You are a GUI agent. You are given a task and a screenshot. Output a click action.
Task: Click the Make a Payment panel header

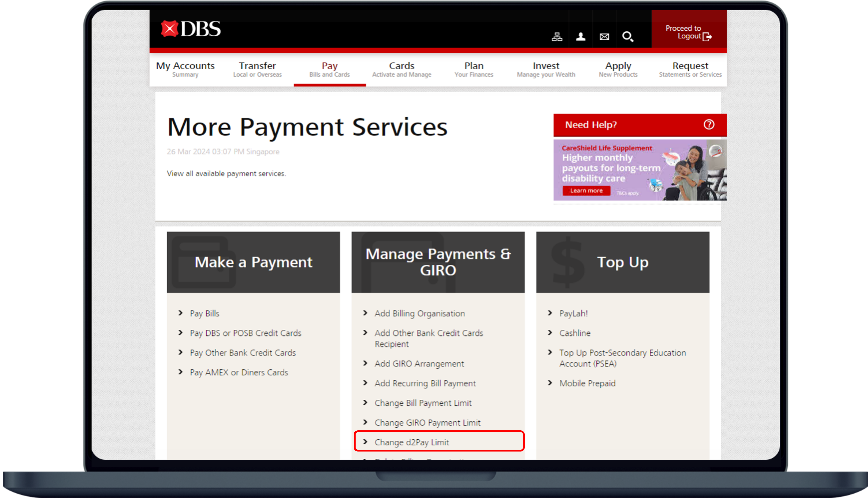point(253,262)
